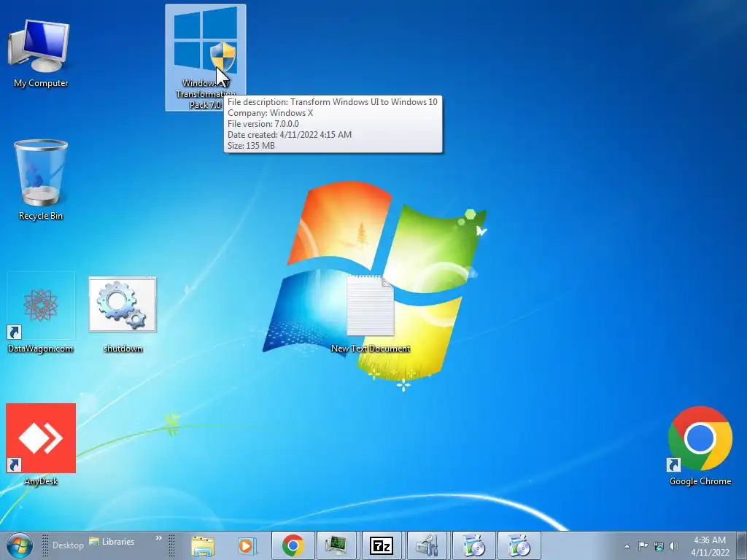Switch to the second installer disc taskbar button

click(519, 545)
